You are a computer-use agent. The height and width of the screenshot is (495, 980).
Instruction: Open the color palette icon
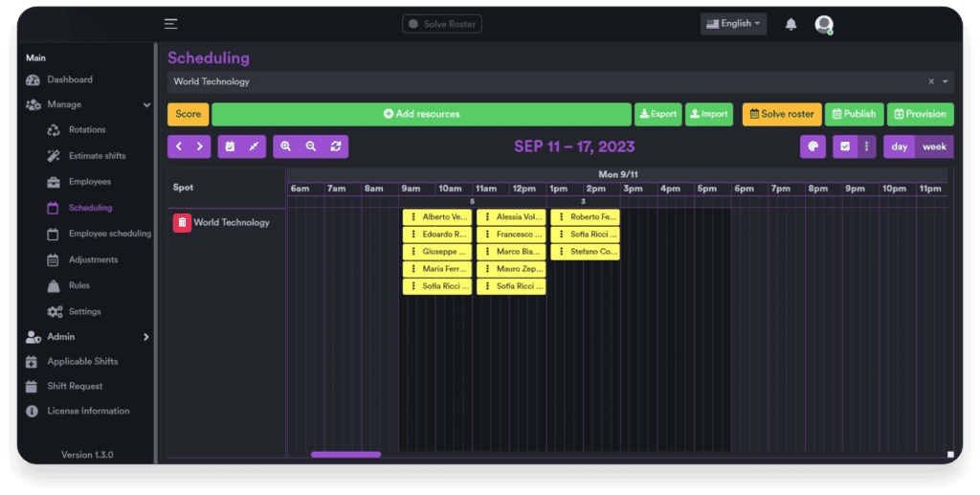813,146
